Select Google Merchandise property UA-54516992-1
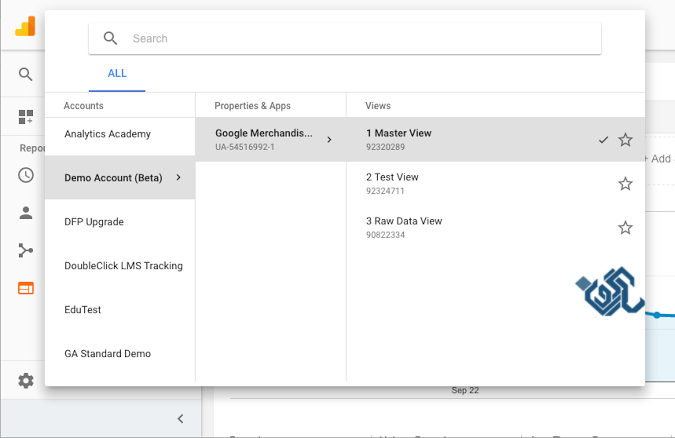675x438 pixels. tap(271, 140)
